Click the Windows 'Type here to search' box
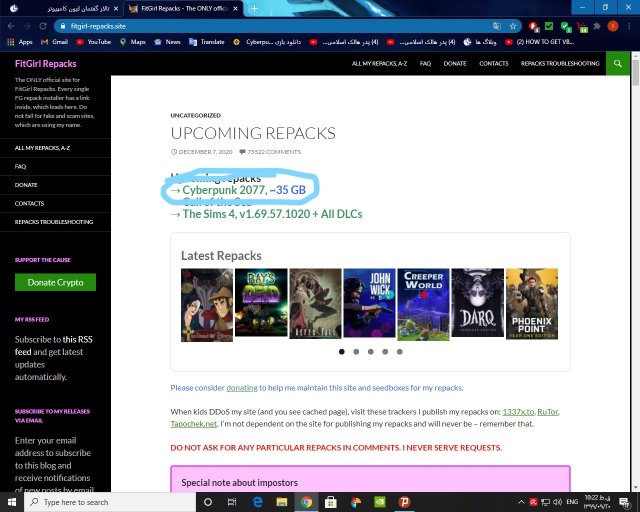 click(x=110, y=502)
